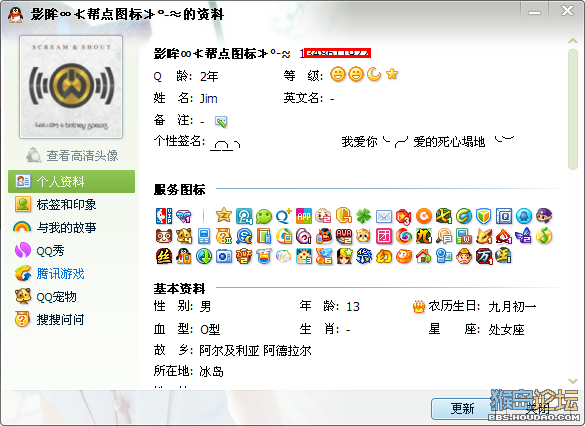Open the purple-hat character icon
Image resolution: width=585 pixels, height=426 pixels.
(544, 216)
